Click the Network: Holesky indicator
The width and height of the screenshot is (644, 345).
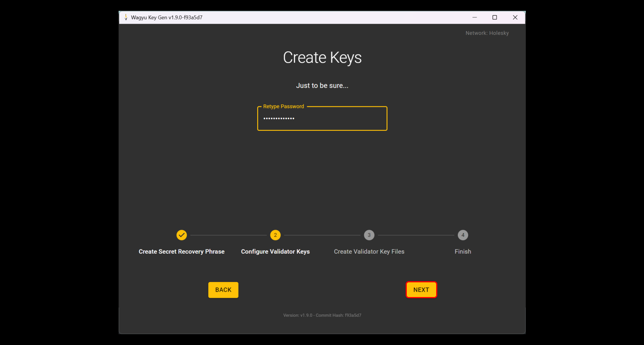[x=487, y=33]
